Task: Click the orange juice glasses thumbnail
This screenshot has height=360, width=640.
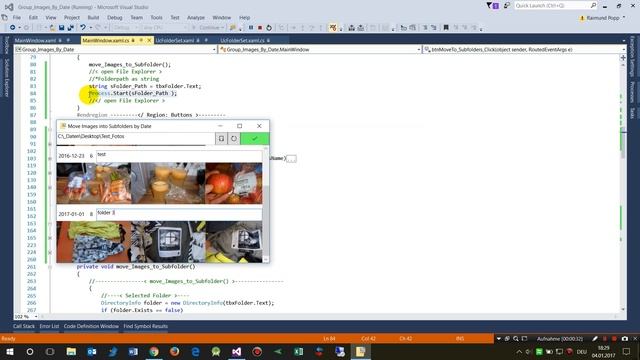Action: (x=168, y=183)
